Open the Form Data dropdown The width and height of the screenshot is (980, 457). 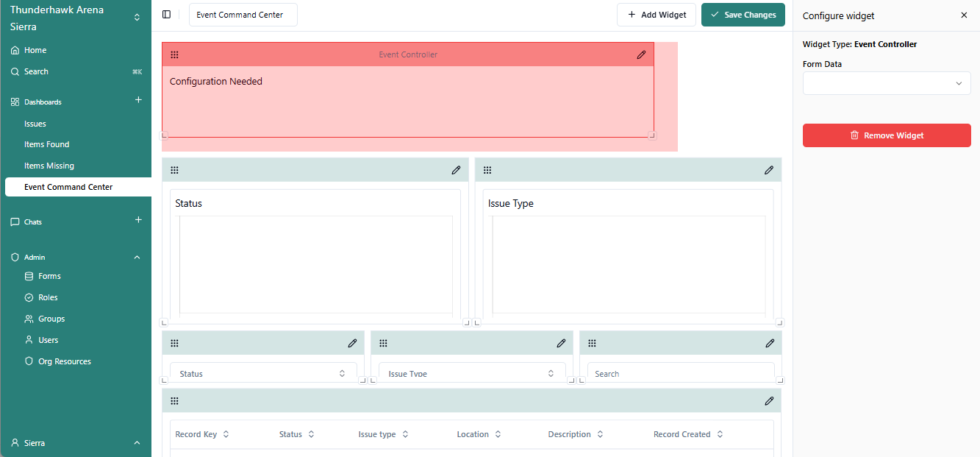click(887, 83)
